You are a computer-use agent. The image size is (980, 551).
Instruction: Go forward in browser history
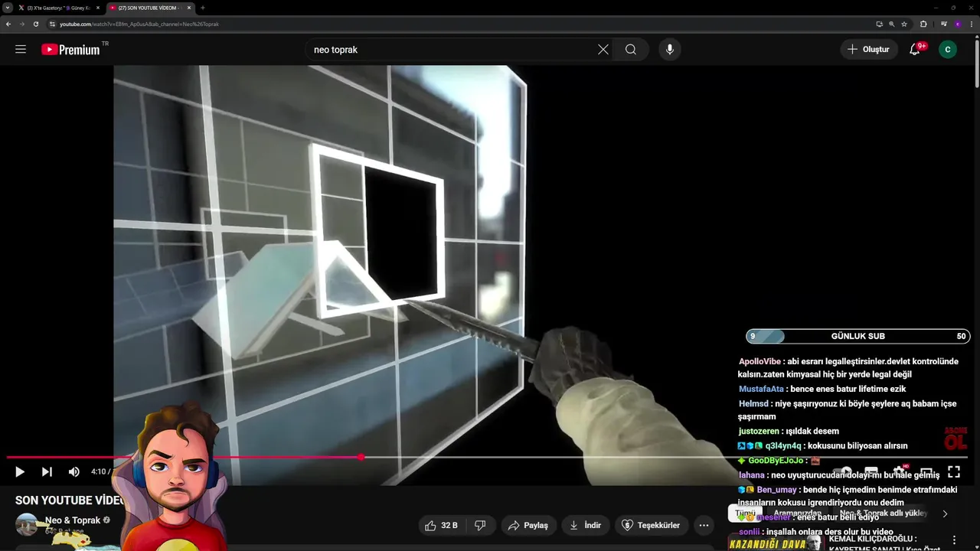pyautogui.click(x=22, y=24)
